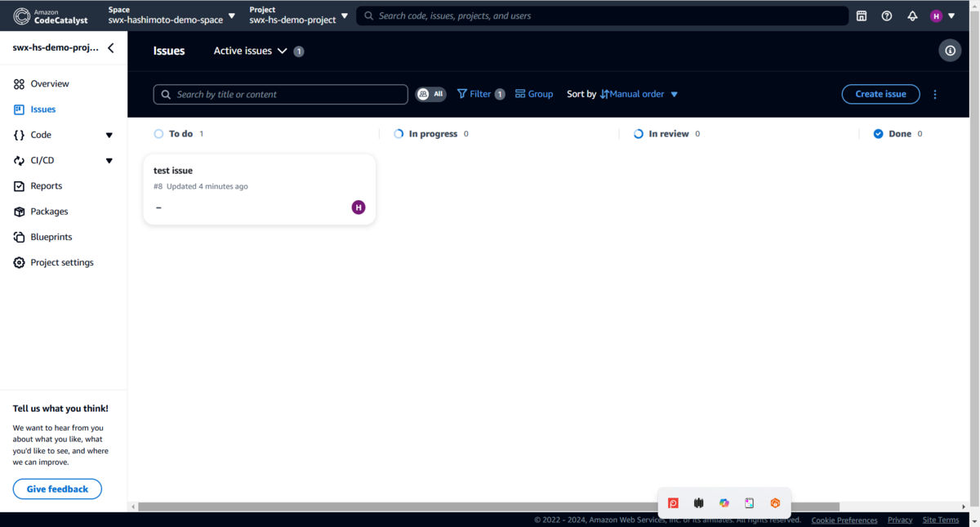Viewport: 980px width, 527px height.
Task: Open the help question mark icon
Action: (887, 16)
